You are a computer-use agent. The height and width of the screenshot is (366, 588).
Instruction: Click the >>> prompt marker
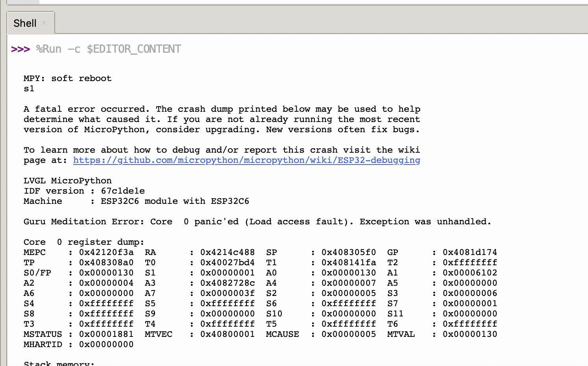[20, 49]
